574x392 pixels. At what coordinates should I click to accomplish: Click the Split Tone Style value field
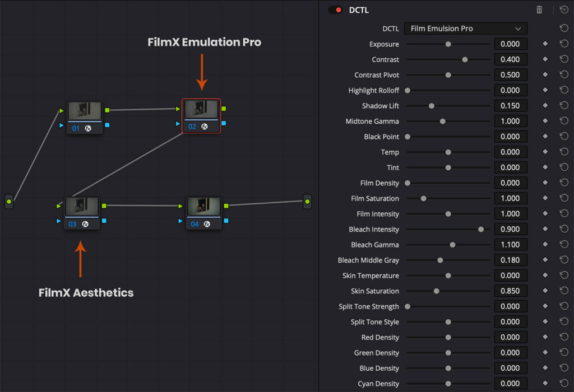511,322
